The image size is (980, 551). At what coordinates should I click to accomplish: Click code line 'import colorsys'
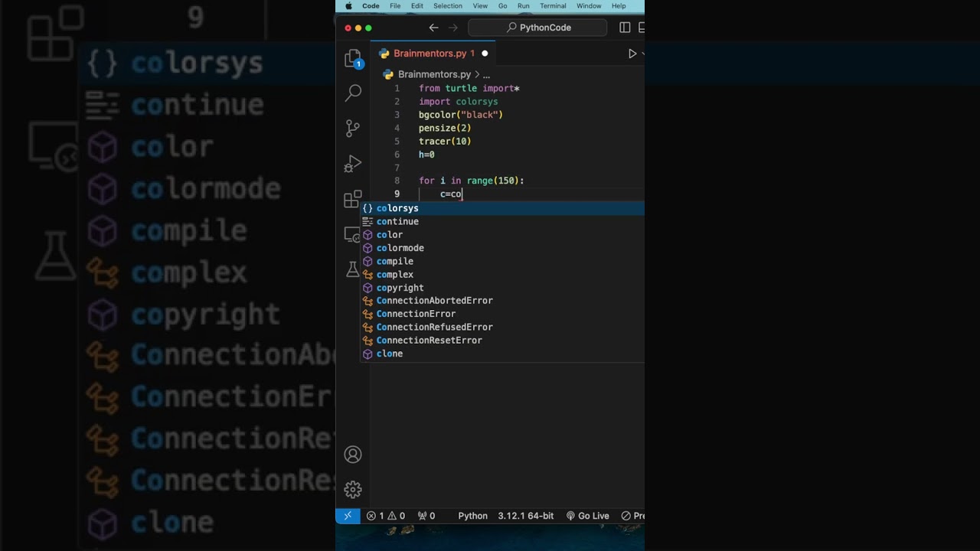pos(459,102)
